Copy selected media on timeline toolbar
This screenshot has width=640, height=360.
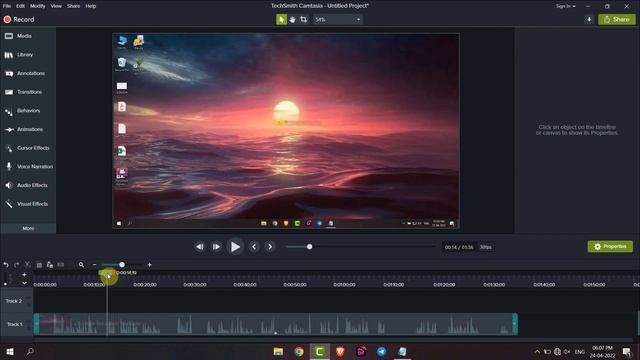[x=39, y=265]
